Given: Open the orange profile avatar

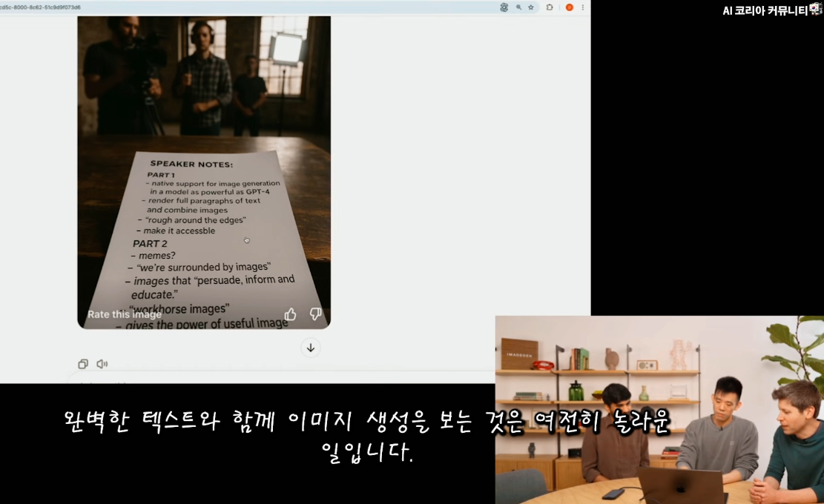Looking at the screenshot, I should pos(569,7).
